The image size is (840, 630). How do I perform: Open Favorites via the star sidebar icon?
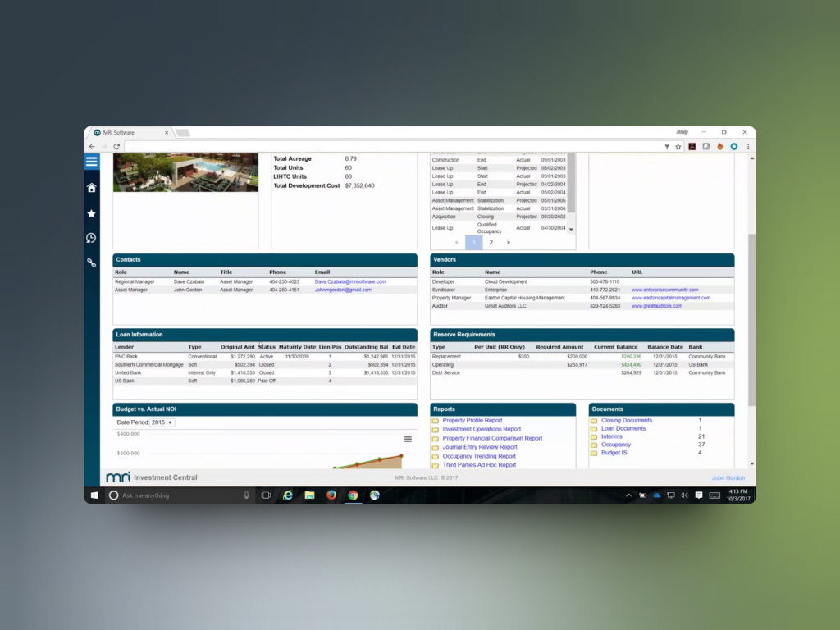(91, 212)
